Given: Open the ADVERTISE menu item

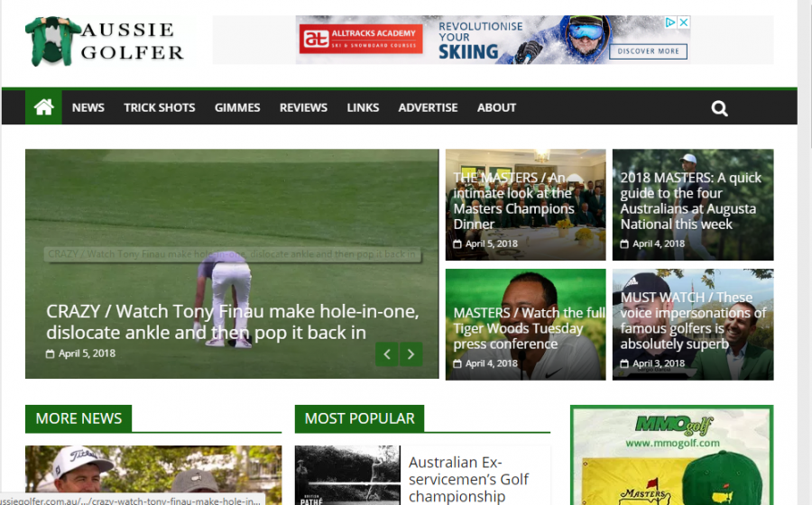Looking at the screenshot, I should click(428, 107).
